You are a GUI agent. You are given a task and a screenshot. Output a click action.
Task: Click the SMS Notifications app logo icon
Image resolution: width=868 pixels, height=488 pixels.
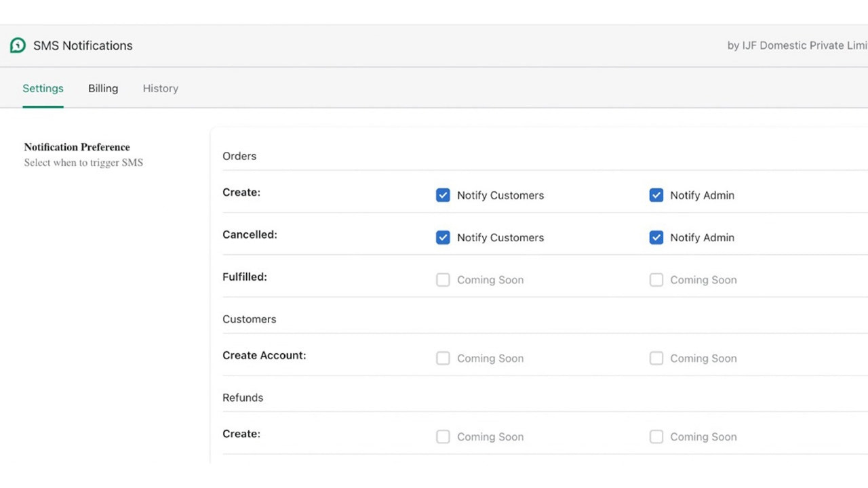tap(18, 45)
